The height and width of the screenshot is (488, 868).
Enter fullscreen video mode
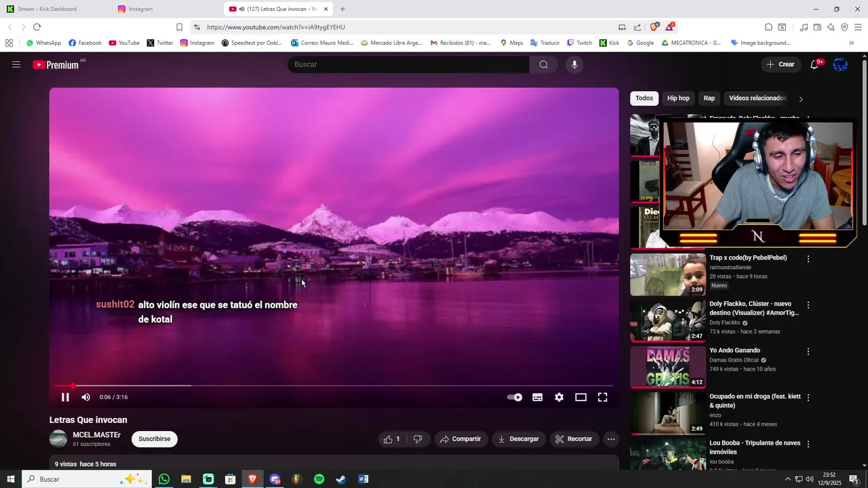(602, 397)
